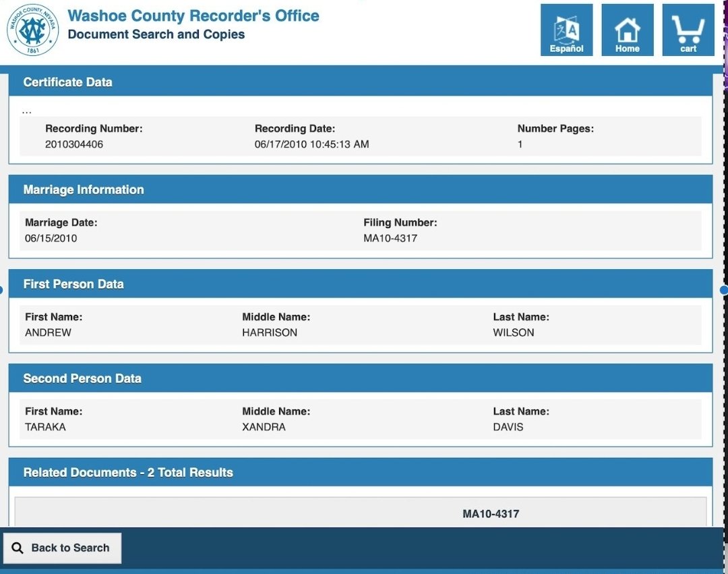
Task: Select marriage date 06/15/2010
Action: coord(51,238)
